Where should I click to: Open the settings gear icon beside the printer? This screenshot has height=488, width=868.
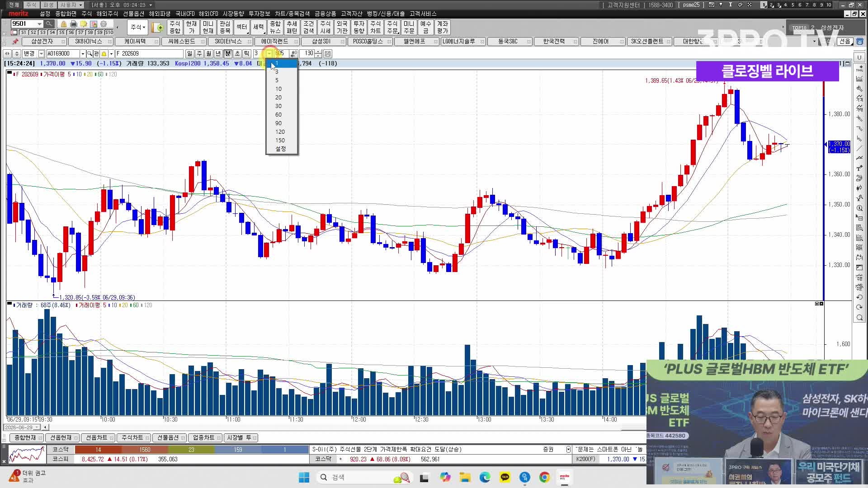[x=104, y=24]
